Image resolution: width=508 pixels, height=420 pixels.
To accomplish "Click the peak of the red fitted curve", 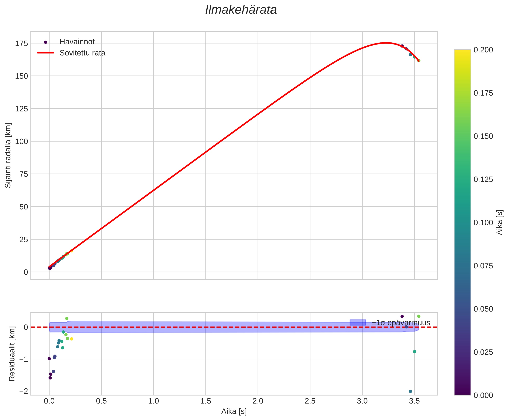I will click(386, 43).
